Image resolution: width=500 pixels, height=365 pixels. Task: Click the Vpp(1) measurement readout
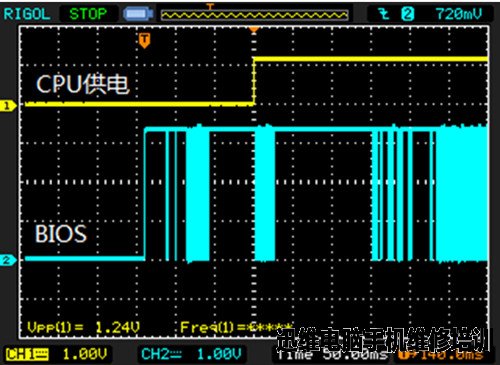point(83,328)
